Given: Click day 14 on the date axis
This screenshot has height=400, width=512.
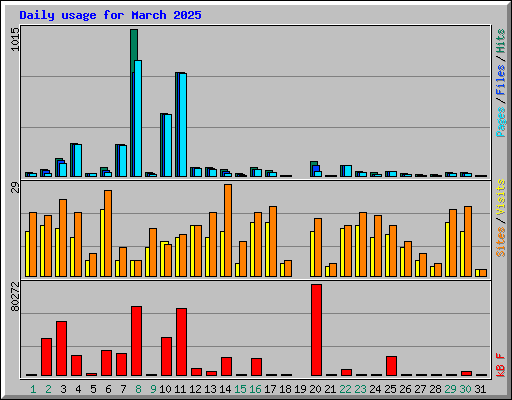Looking at the screenshot, I should 225,389.
